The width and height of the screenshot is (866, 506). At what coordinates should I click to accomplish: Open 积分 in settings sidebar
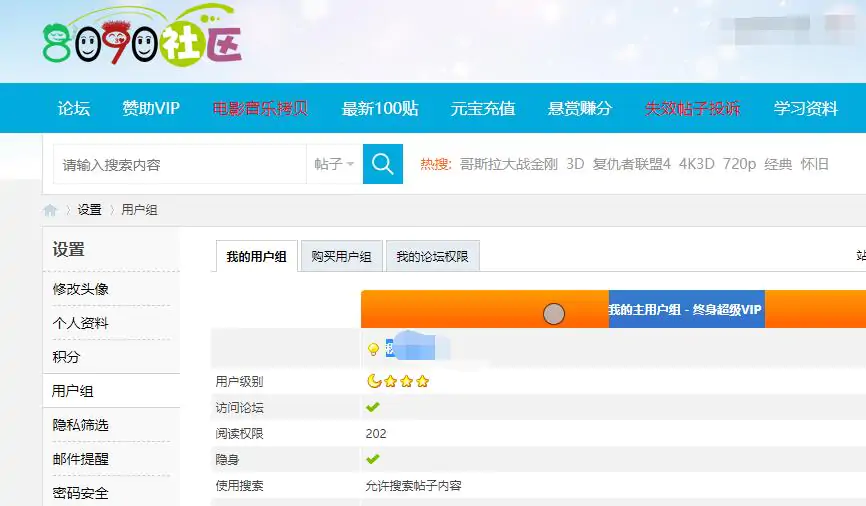(66, 357)
